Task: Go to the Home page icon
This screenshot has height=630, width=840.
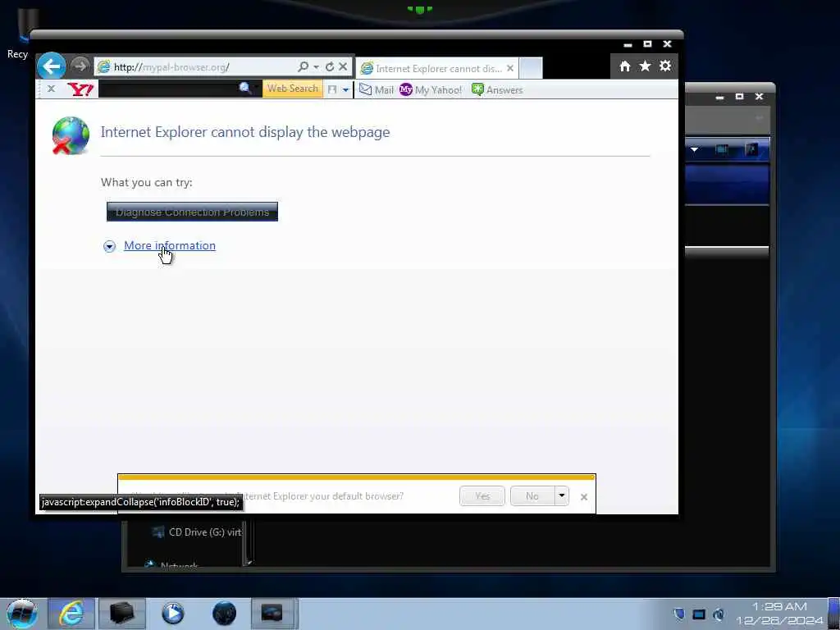Action: click(624, 66)
